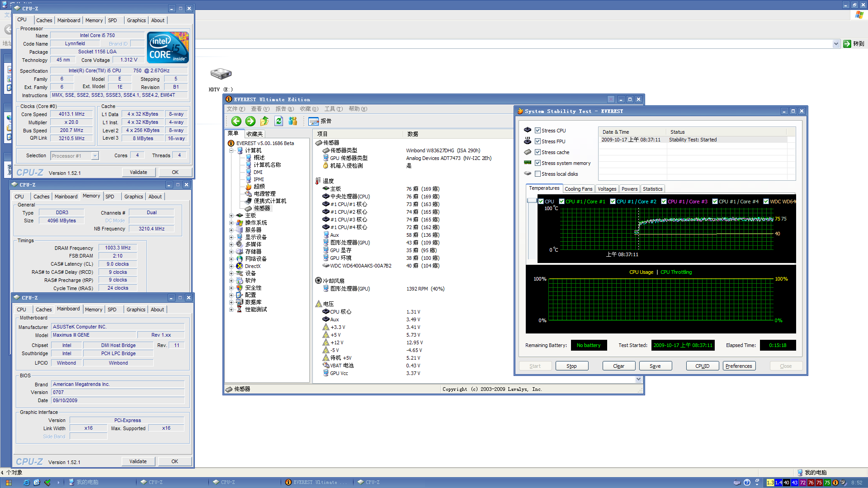Click the help question mark tray icon
This screenshot has height=488, width=868.
tap(747, 483)
